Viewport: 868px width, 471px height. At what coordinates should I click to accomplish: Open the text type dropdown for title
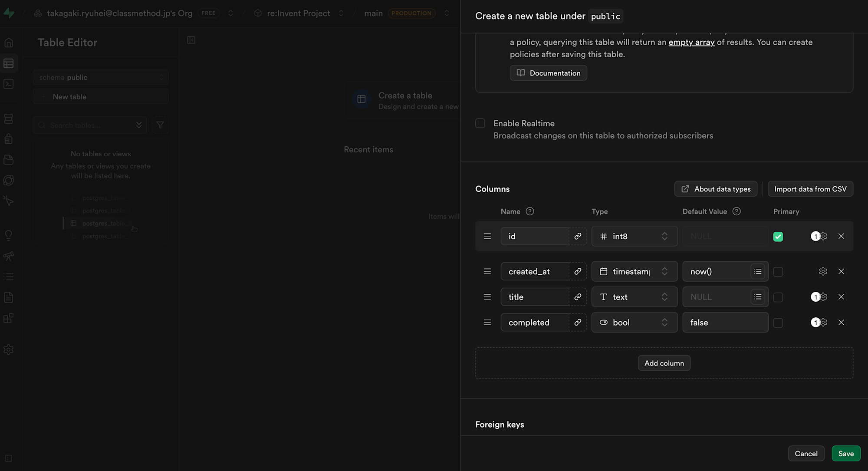634,297
